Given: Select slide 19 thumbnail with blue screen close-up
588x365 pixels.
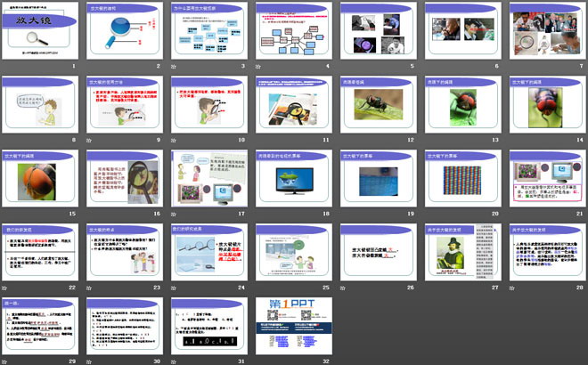Looking at the screenshot, I should [x=379, y=178].
